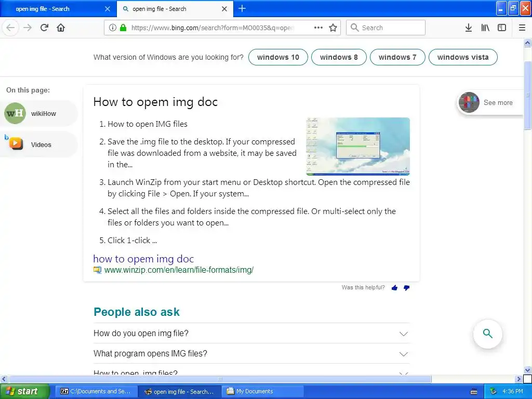Open the page actions three-dots menu
The height and width of the screenshot is (399, 532).
(x=318, y=28)
